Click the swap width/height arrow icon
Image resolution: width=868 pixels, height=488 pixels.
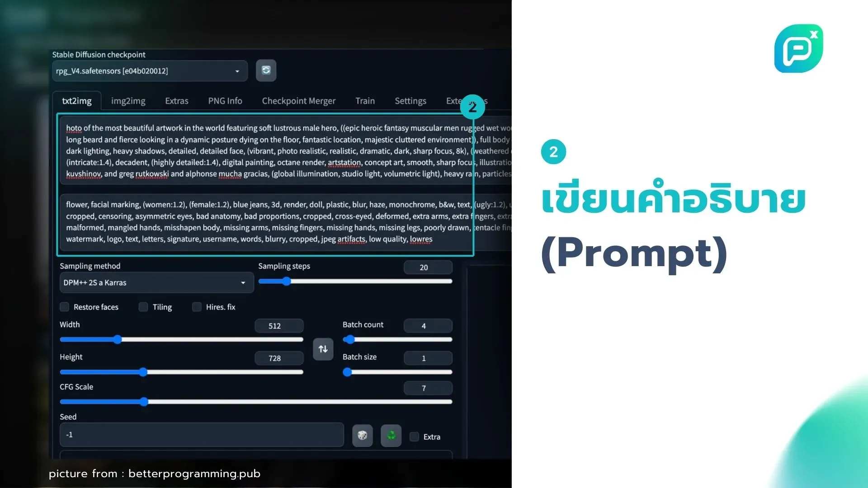click(322, 348)
